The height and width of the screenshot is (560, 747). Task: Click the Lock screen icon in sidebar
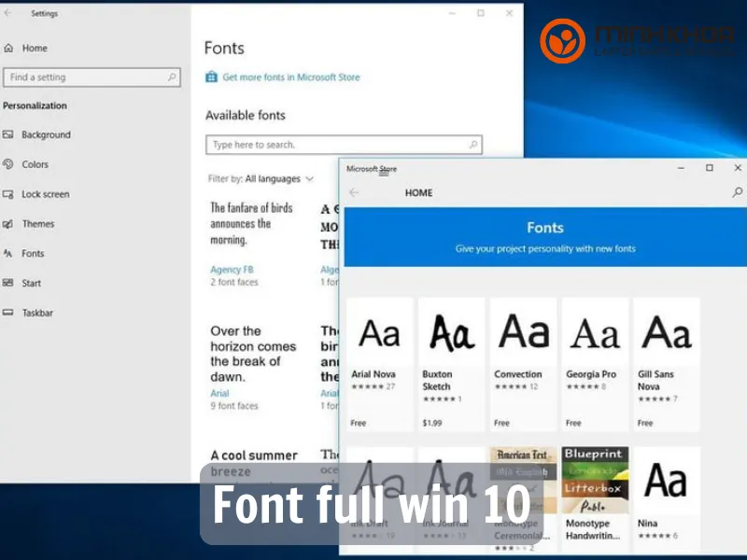[x=7, y=194]
